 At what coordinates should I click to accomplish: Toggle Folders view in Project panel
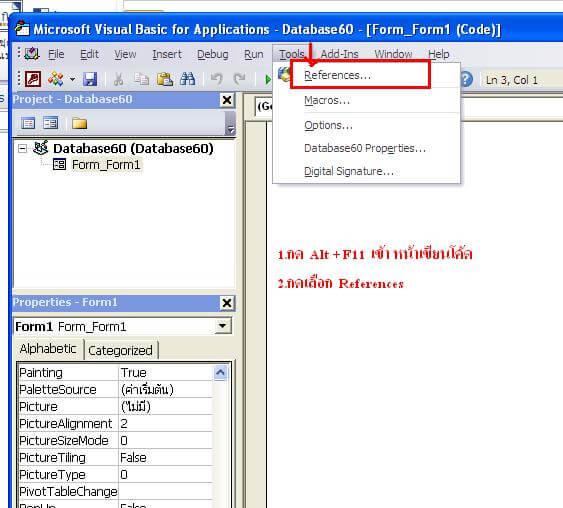[79, 123]
